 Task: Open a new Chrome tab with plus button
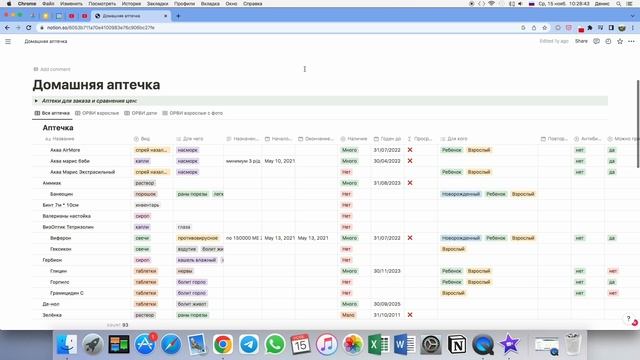(178, 16)
